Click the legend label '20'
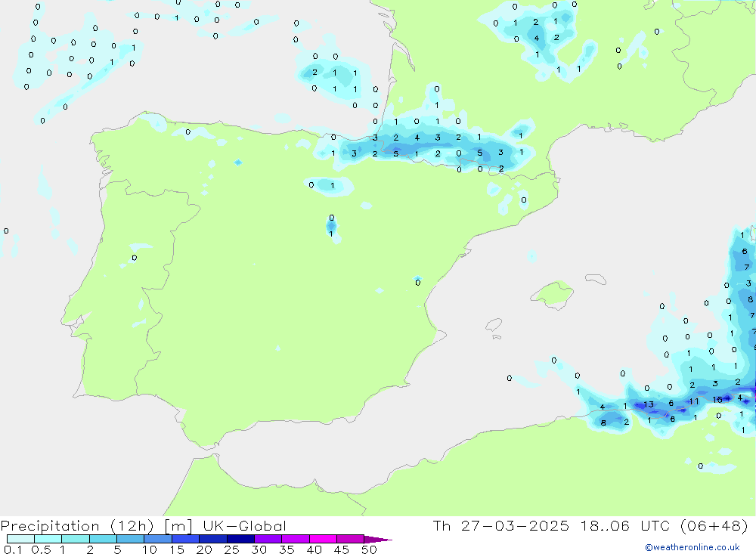The width and height of the screenshot is (756, 554). pyautogui.click(x=204, y=549)
